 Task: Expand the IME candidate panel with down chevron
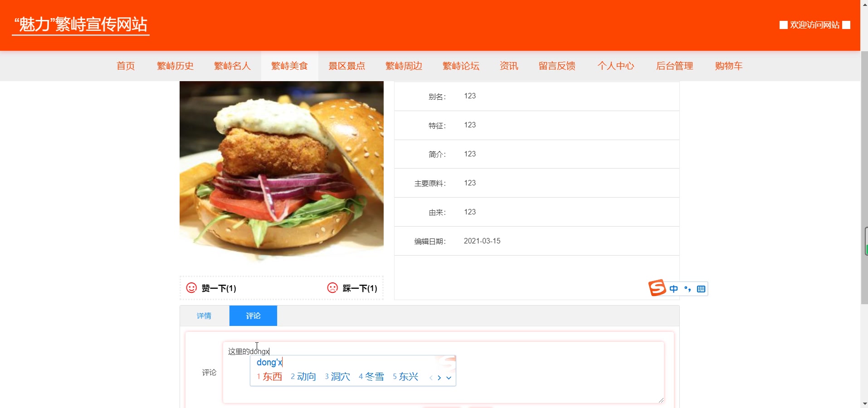pyautogui.click(x=449, y=378)
